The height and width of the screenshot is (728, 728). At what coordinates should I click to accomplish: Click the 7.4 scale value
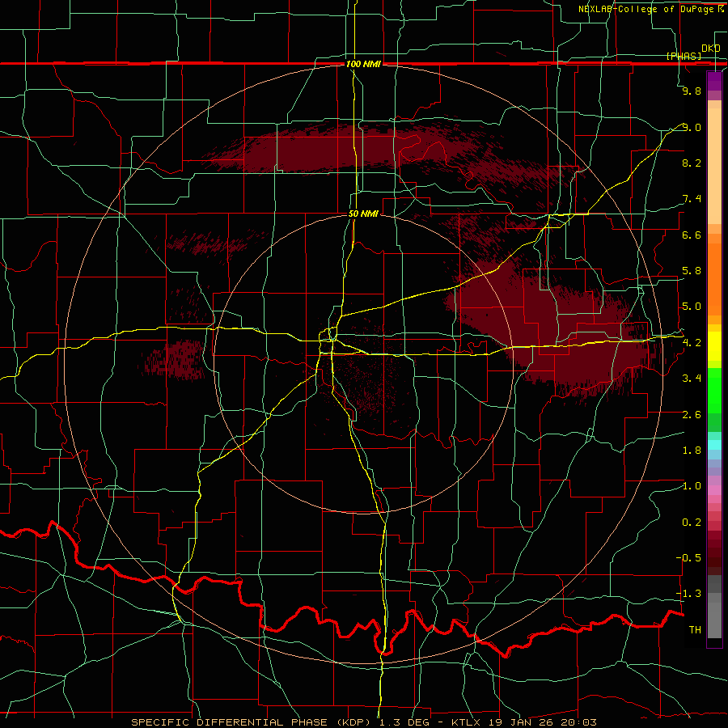(x=692, y=199)
